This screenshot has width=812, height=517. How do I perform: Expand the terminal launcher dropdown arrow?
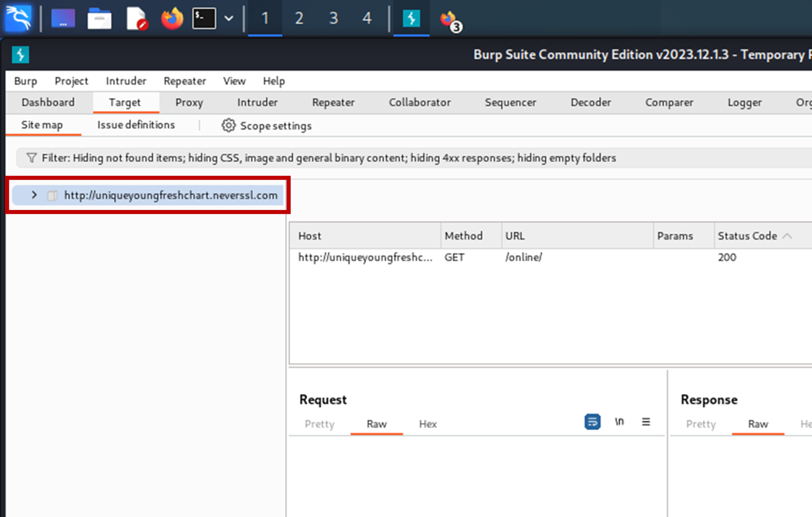pos(229,18)
